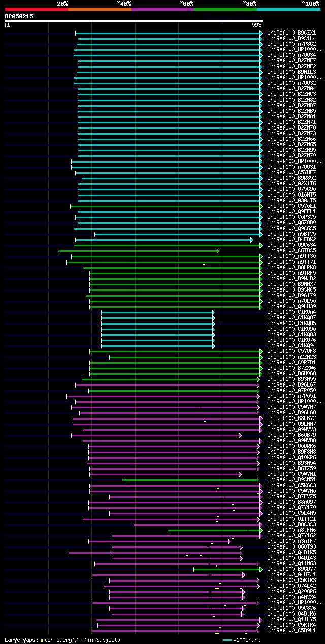Select the query name BP050215
The height and width of the screenshot is (644, 325).
[19, 16]
